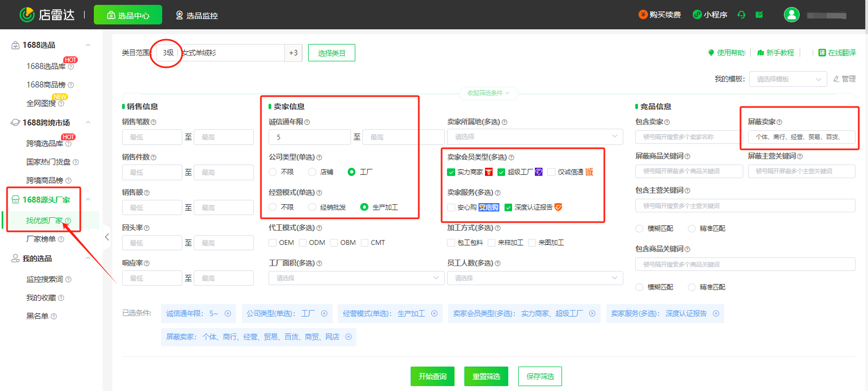The width and height of the screenshot is (868, 391).
Task: Select 店铺 company type radio button
Action: coord(312,172)
